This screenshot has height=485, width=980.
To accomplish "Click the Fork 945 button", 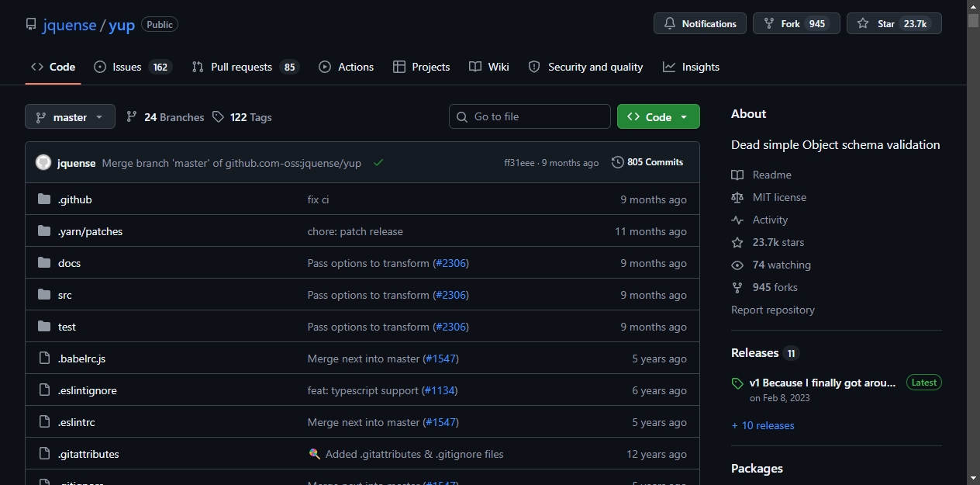I will point(796,23).
